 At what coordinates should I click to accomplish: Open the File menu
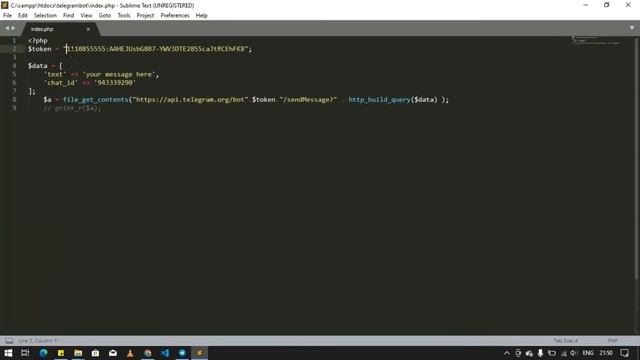pyautogui.click(x=7, y=16)
